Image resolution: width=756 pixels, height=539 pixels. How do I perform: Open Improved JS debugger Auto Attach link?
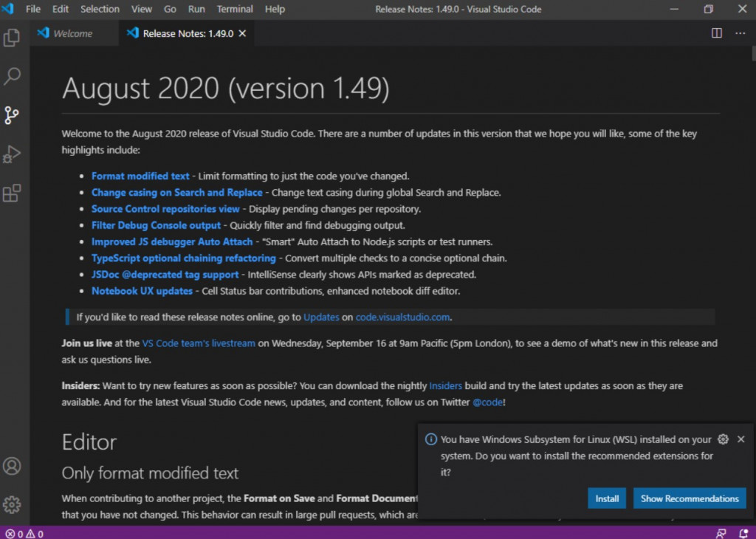172,241
